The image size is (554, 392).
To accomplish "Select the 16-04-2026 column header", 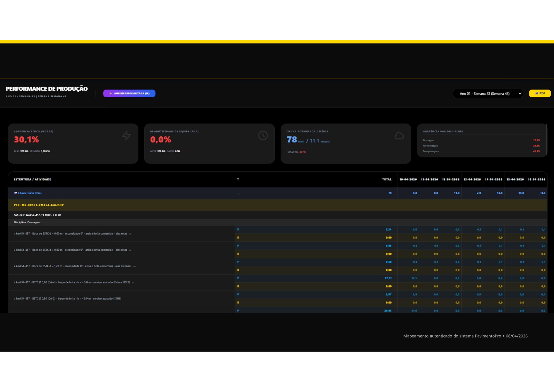I will pyautogui.click(x=536, y=180).
